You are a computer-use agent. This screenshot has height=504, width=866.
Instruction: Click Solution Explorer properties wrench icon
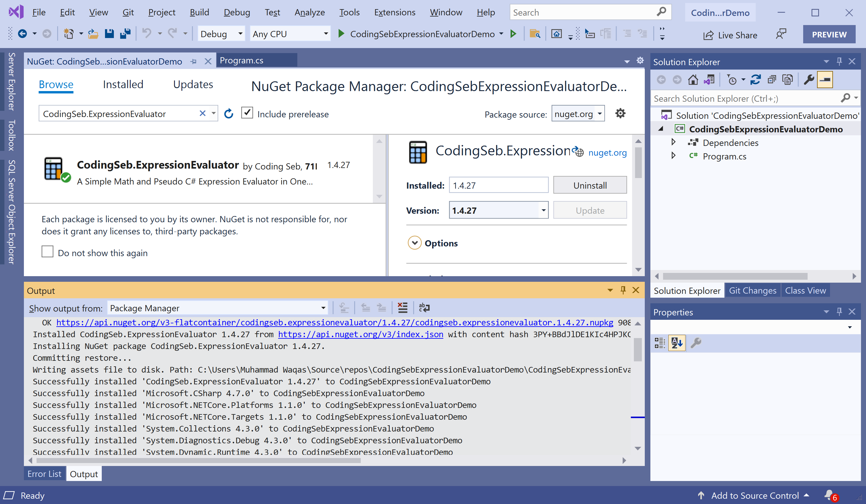pyautogui.click(x=809, y=80)
